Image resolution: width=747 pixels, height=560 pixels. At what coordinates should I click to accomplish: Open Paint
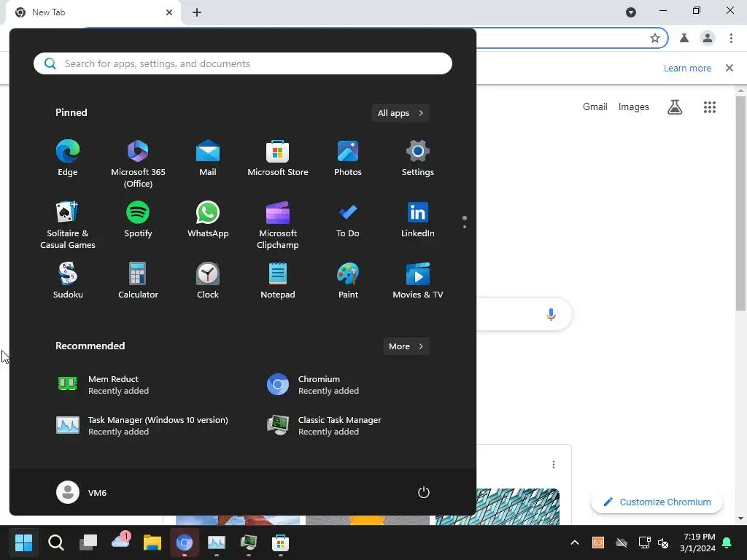pyautogui.click(x=348, y=281)
